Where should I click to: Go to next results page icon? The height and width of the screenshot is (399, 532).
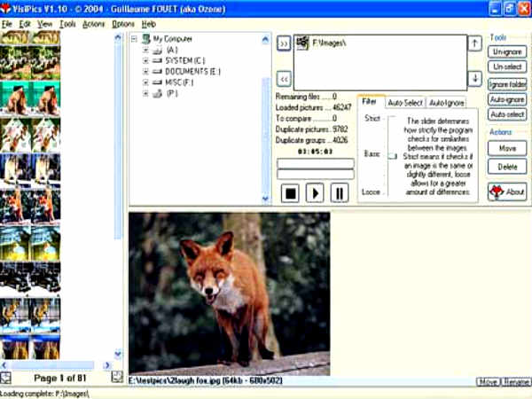116,377
